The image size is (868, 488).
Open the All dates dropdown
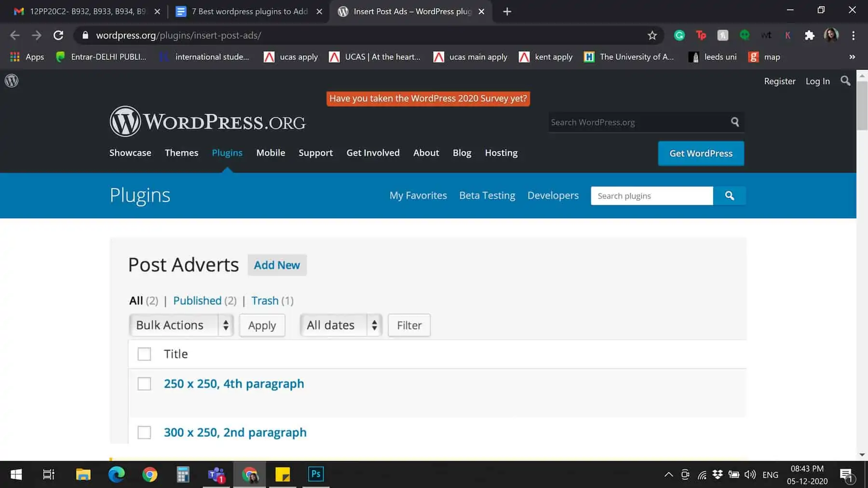[341, 325]
